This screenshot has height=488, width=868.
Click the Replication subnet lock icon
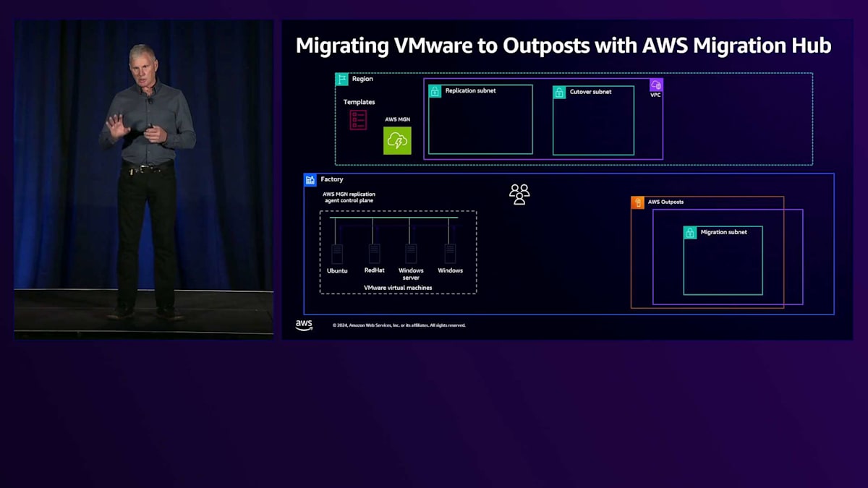[435, 91]
